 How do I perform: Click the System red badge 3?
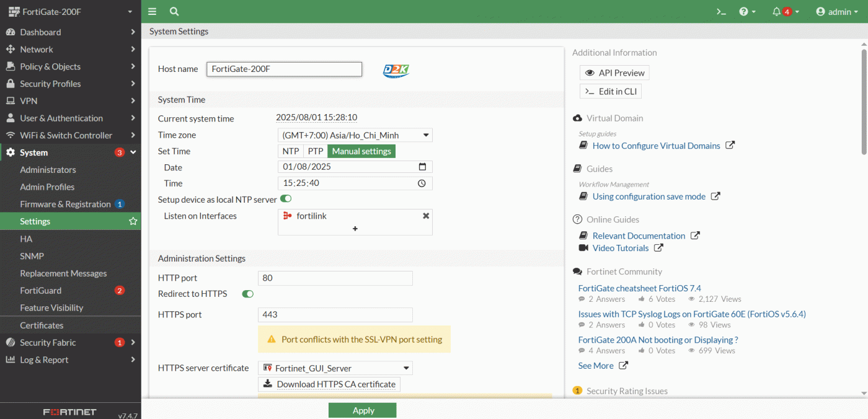point(120,152)
